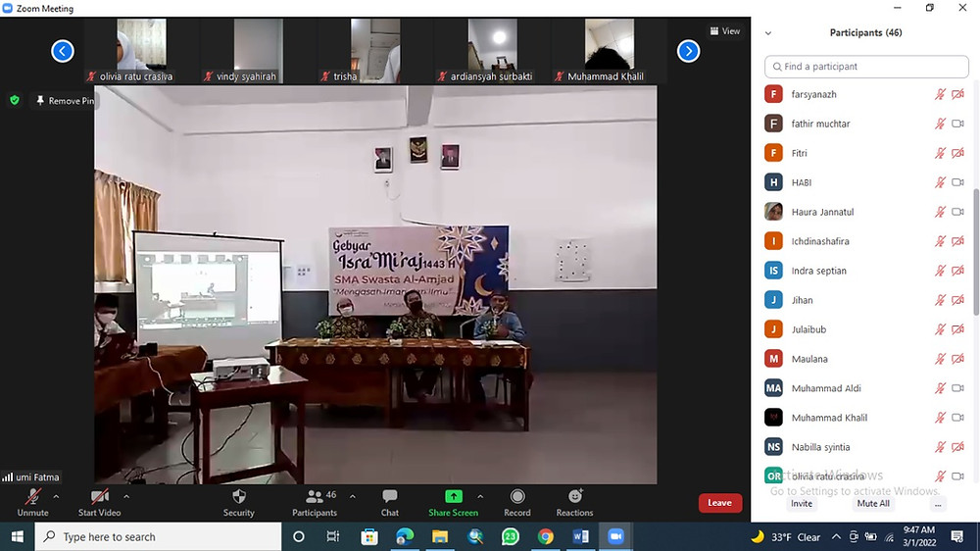980x551 pixels.
Task: Click Julaibub's muted mic icon
Action: (x=940, y=329)
